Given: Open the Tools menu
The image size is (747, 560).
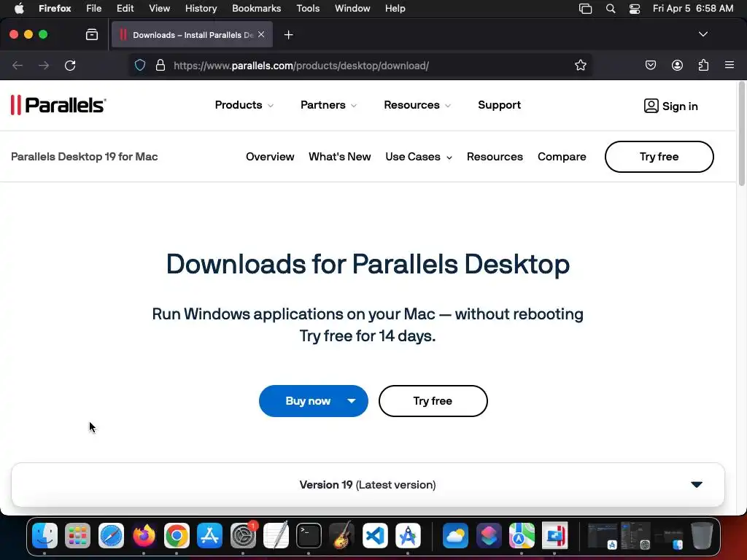Looking at the screenshot, I should 308,9.
